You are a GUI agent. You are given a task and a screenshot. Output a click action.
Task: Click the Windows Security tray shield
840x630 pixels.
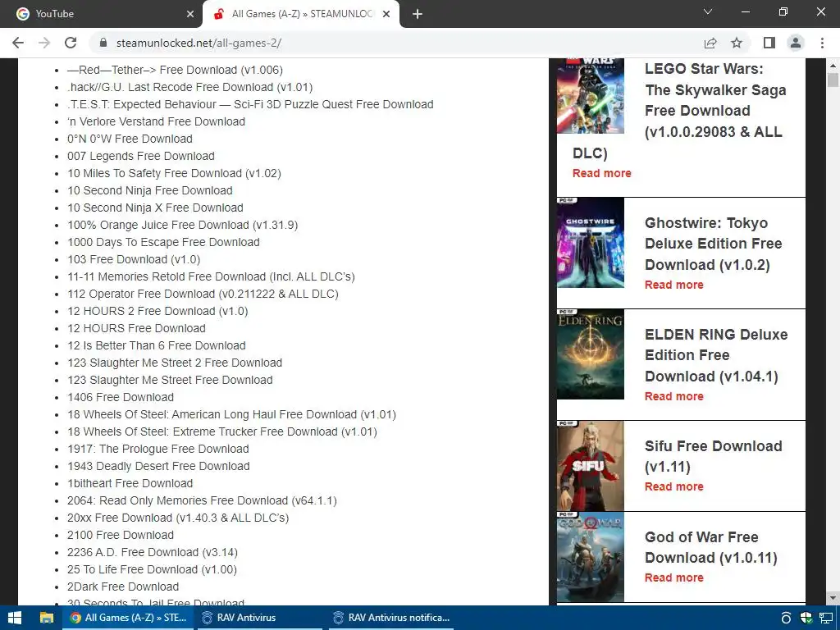tap(806, 618)
